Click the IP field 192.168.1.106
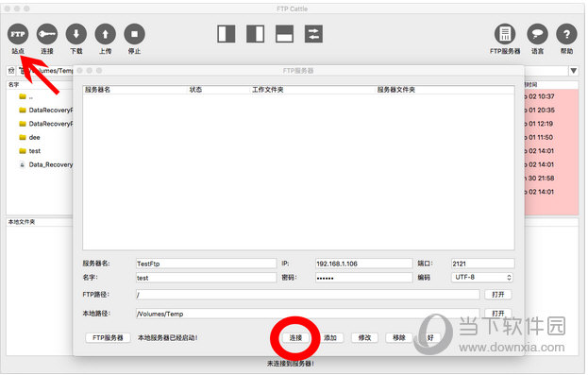The height and width of the screenshot is (375, 588). [x=363, y=264]
